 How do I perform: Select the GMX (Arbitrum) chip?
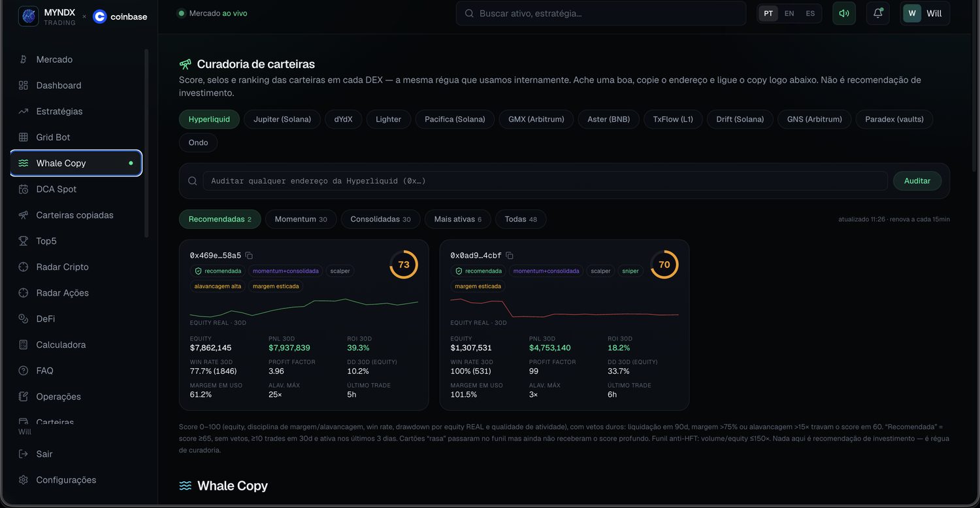click(536, 119)
